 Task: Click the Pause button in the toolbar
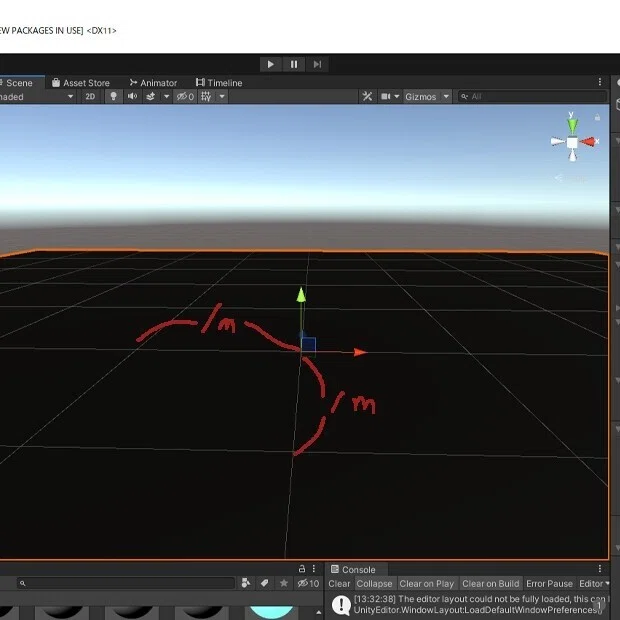[294, 64]
